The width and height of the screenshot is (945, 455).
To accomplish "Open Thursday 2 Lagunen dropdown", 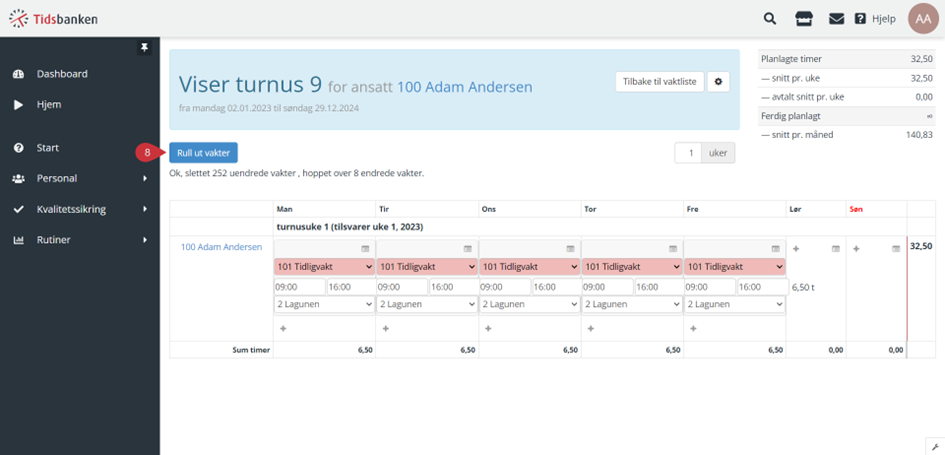I will [x=632, y=304].
